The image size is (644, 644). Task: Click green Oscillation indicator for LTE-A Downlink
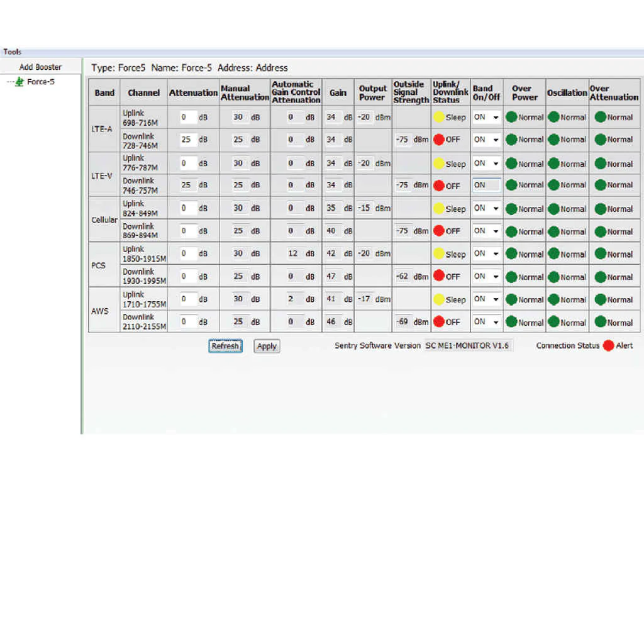click(x=553, y=140)
